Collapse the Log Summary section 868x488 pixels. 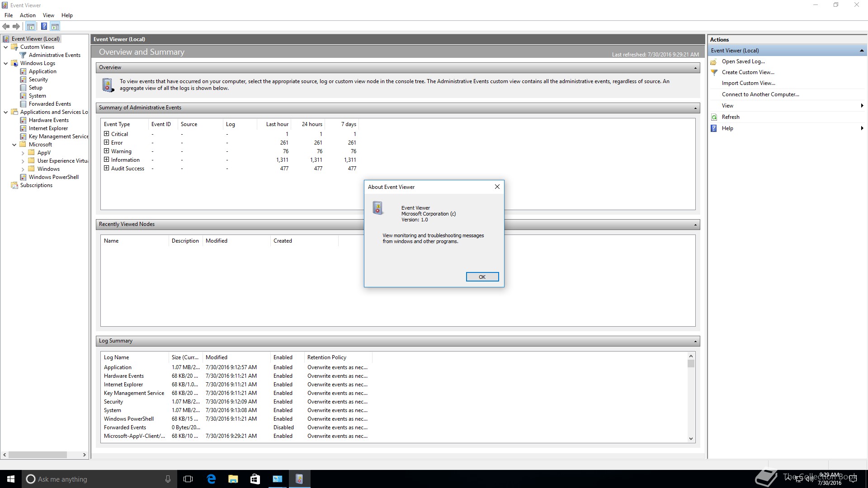[x=695, y=341]
